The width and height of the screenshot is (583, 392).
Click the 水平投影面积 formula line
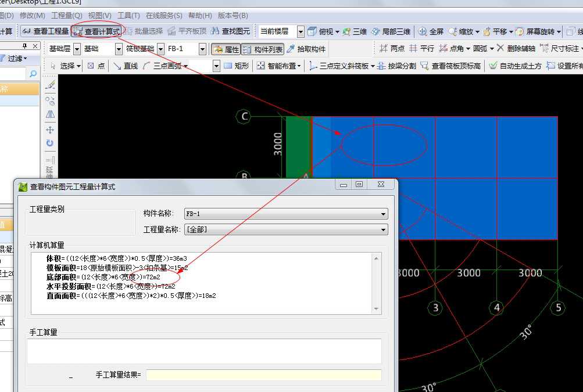point(110,286)
